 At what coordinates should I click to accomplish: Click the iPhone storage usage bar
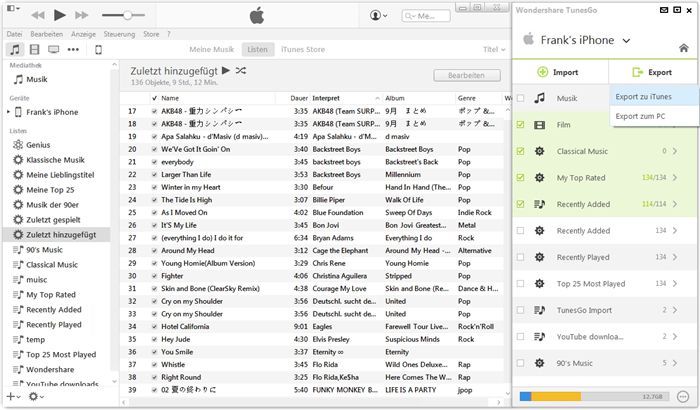tap(595, 396)
